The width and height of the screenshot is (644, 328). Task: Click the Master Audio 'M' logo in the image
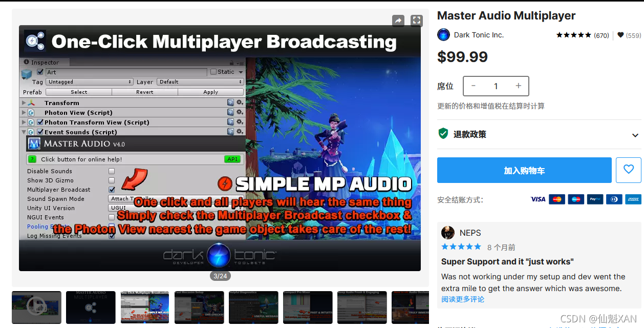pos(34,143)
